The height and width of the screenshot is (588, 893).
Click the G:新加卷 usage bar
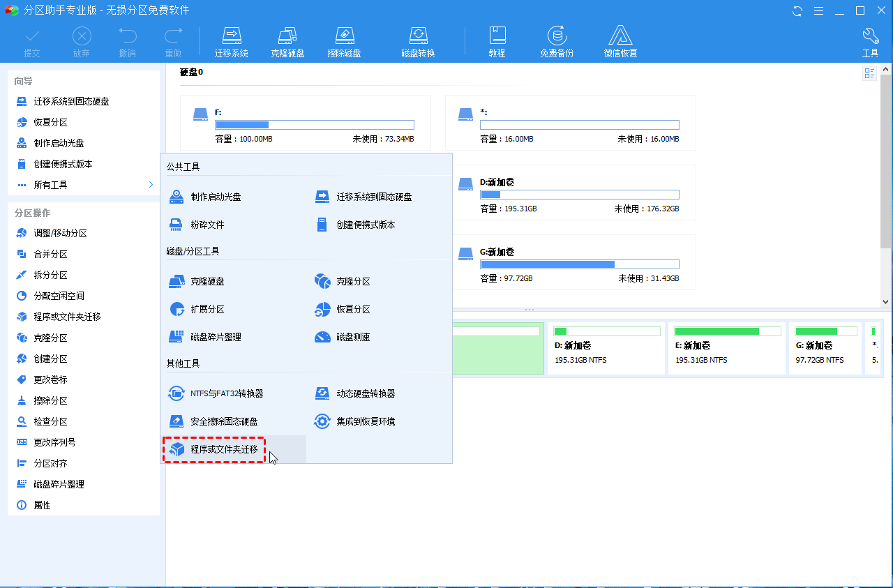point(579,264)
